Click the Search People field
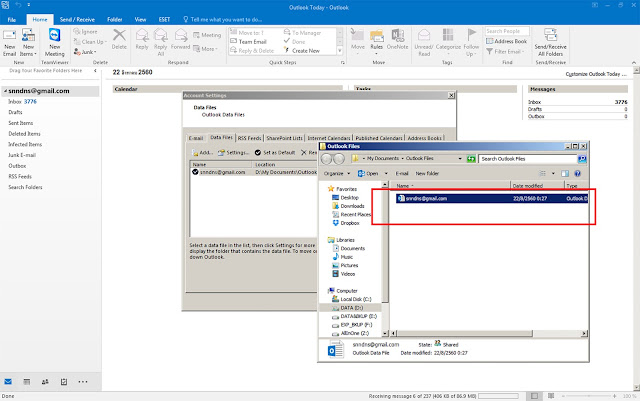 tap(507, 31)
